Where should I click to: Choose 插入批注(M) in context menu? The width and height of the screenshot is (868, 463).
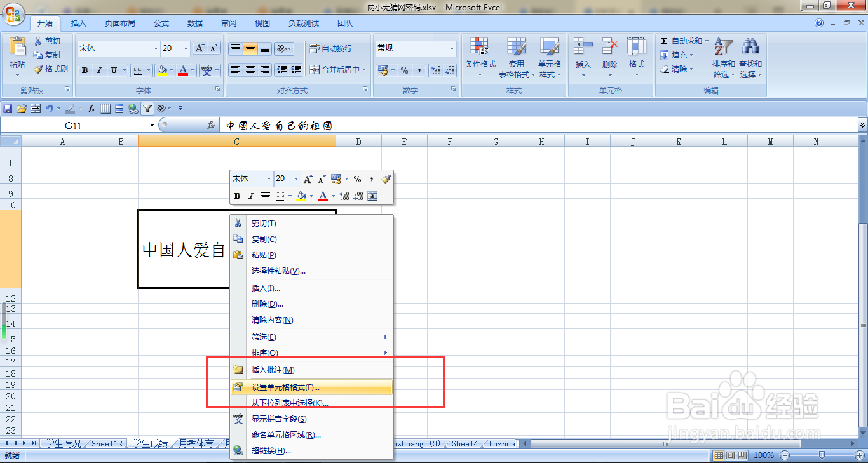312,370
